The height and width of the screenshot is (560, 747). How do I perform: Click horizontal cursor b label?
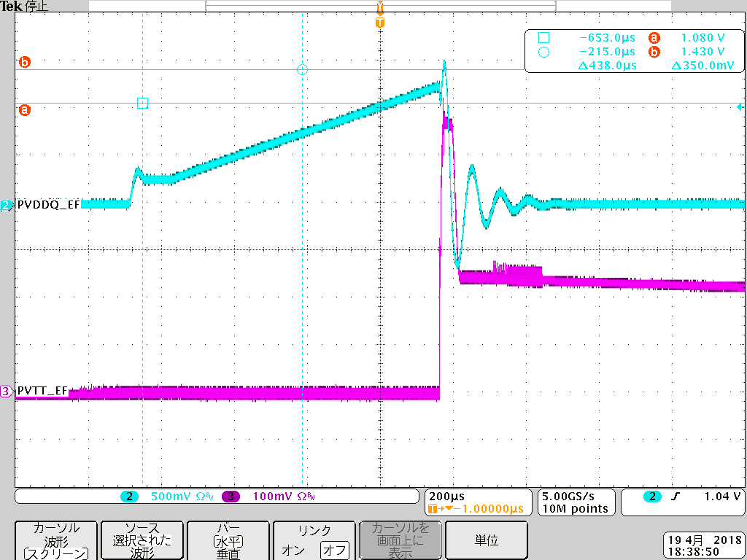click(x=24, y=62)
